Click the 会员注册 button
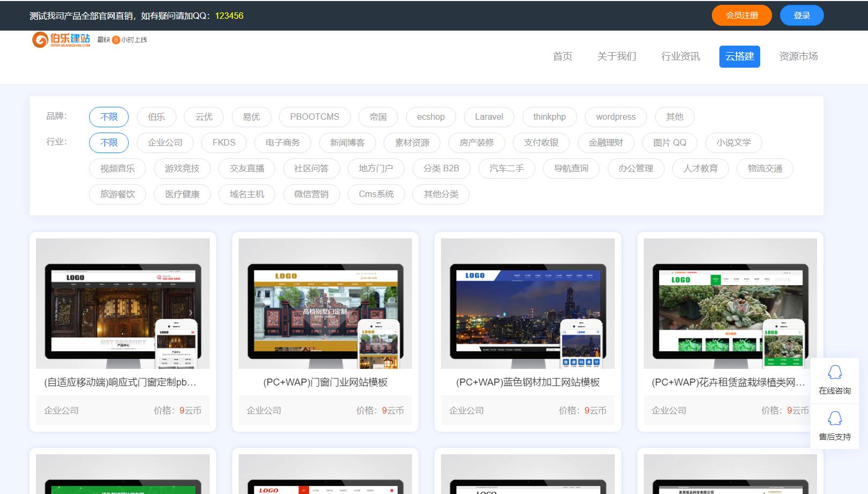The image size is (868, 494). (x=742, y=16)
